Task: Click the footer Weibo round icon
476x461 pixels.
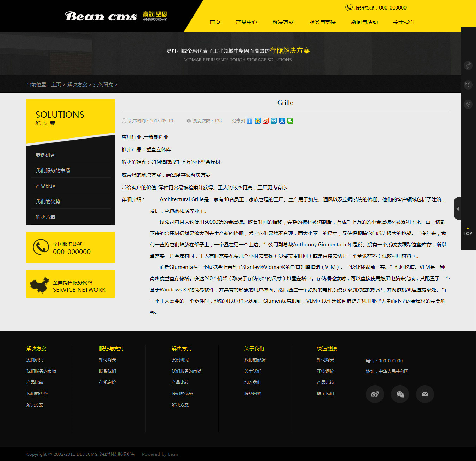Action: (x=375, y=394)
